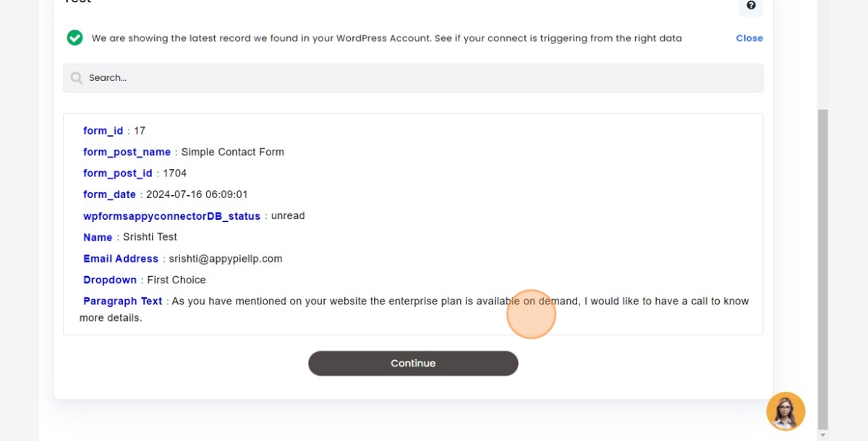Image resolution: width=868 pixels, height=441 pixels.
Task: Select the Email Address field label
Action: pos(121,259)
